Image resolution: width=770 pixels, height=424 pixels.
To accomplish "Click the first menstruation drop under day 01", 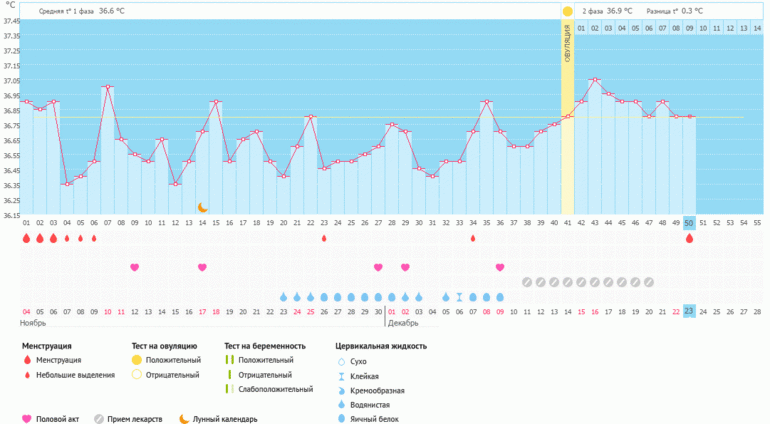I will (26, 238).
